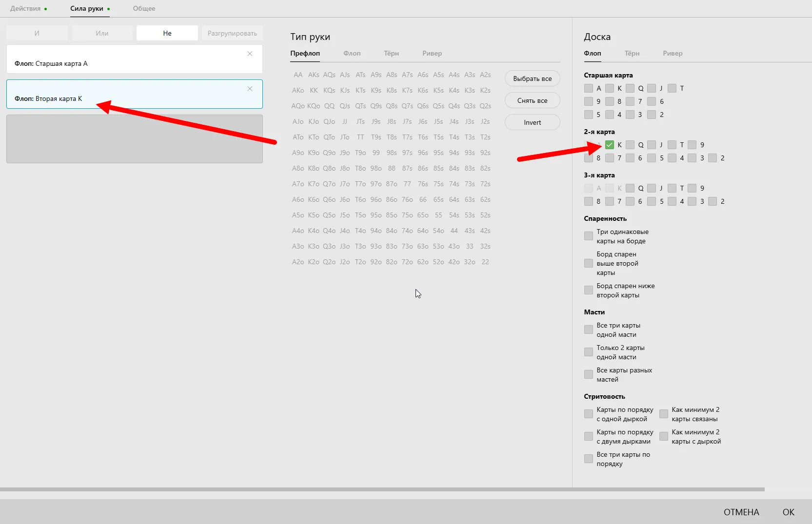This screenshot has height=524, width=812.
Task: Select the AA hand in the grid
Action: coord(298,75)
